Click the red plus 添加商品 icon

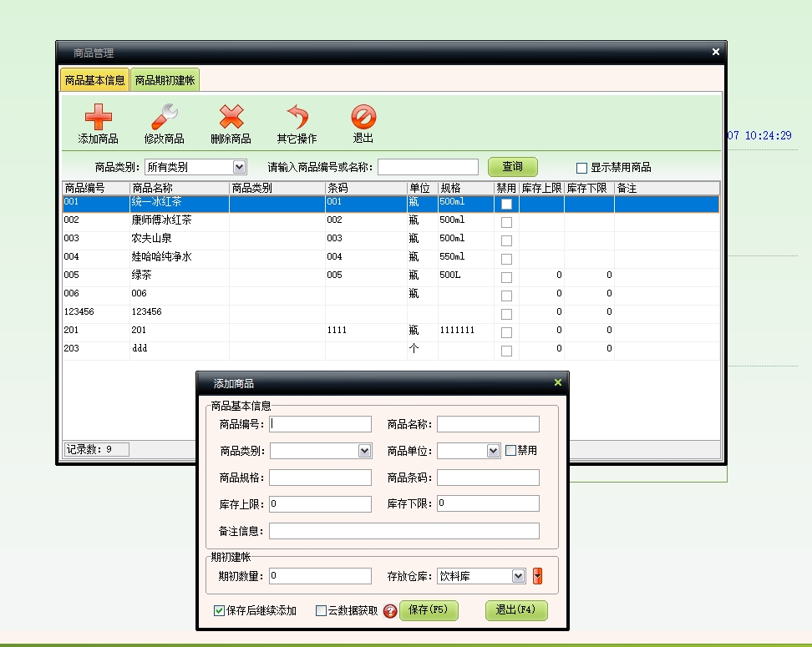[x=98, y=118]
